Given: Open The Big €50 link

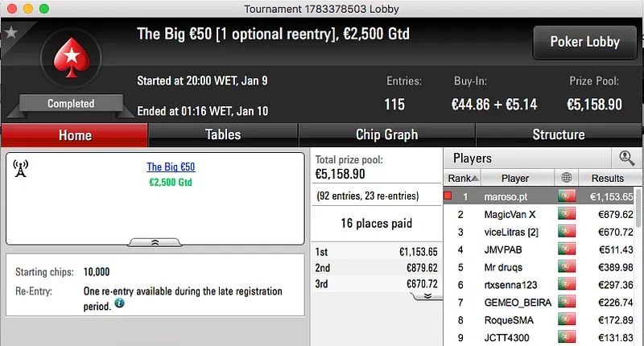Looking at the screenshot, I should click(171, 167).
